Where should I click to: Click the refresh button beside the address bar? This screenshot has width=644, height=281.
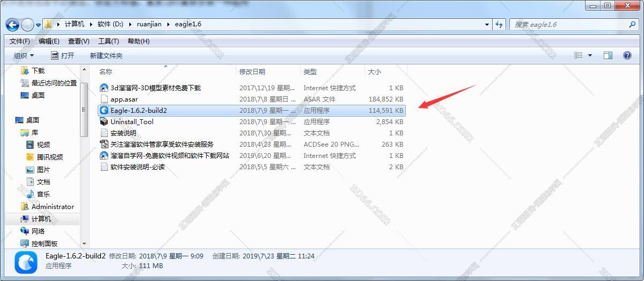point(500,24)
